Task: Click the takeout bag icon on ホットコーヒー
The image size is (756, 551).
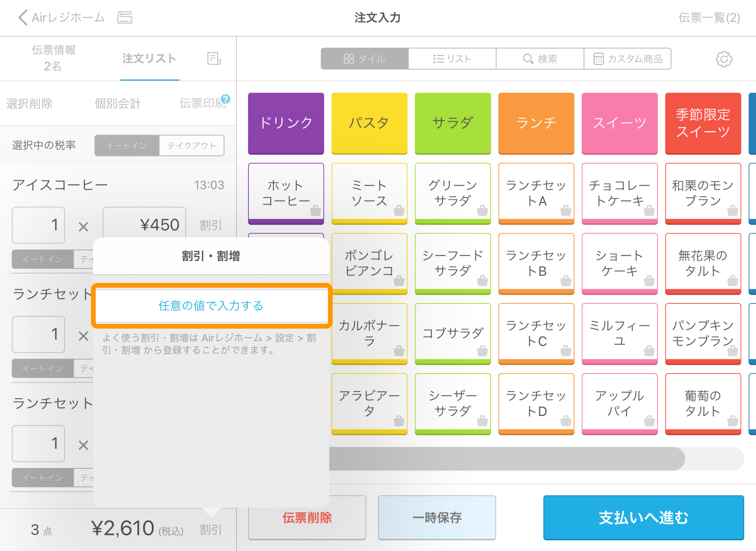Action: point(315,211)
